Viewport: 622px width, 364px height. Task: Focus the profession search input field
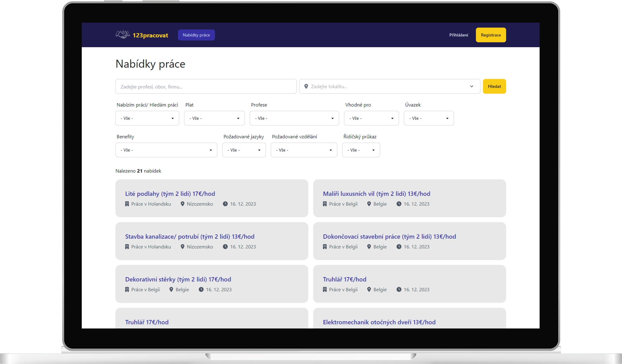pyautogui.click(x=206, y=86)
